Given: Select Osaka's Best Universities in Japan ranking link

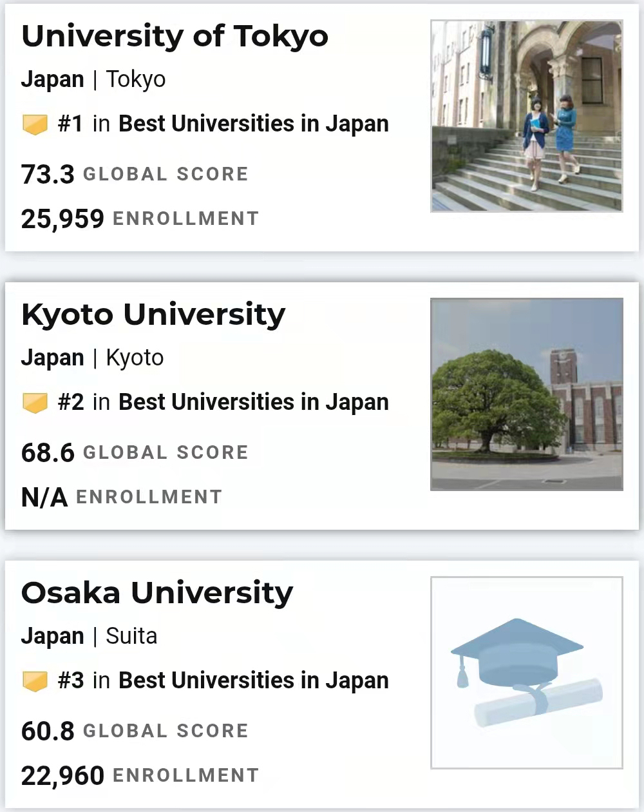Looking at the screenshot, I should coord(254,681).
